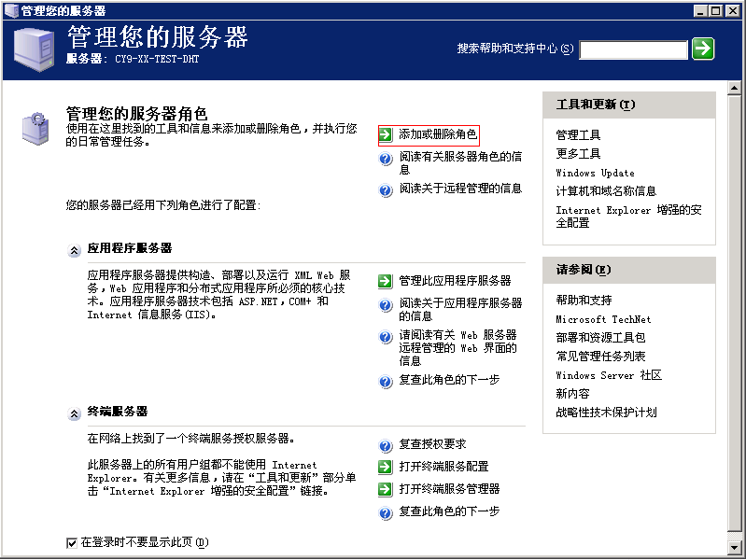Viewport: 746px width, 560px height.
Task: Minimize the 管理您的服务器 window
Action: coord(700,11)
